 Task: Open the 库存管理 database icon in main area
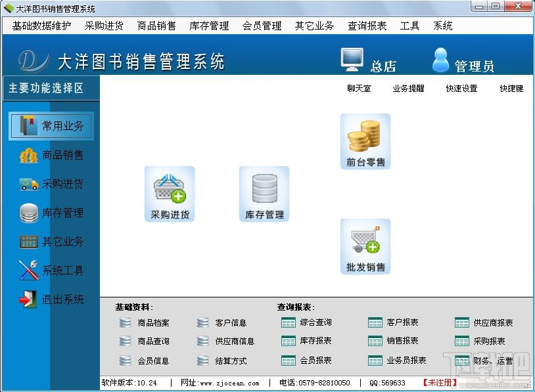[264, 194]
